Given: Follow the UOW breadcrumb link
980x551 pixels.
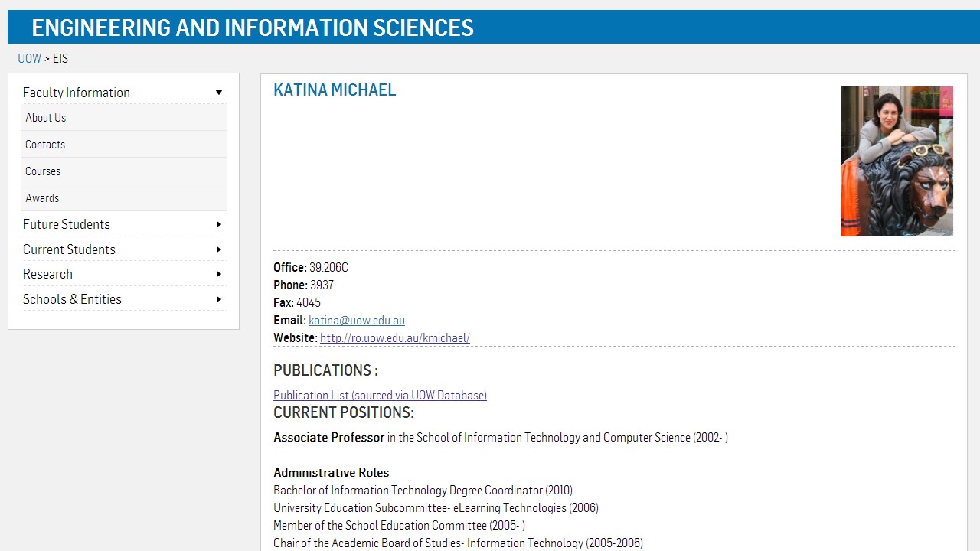Looking at the screenshot, I should tap(29, 59).
